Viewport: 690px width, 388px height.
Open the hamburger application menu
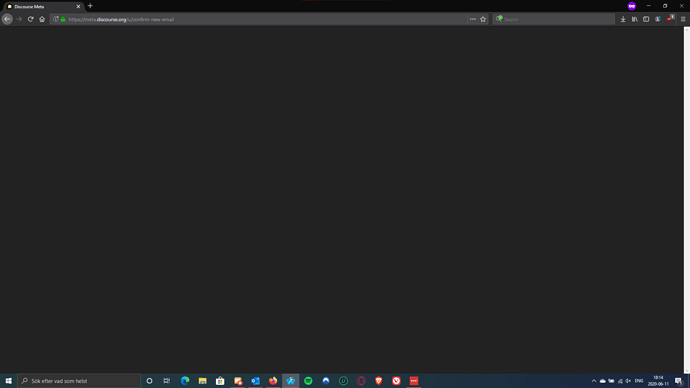pos(683,19)
